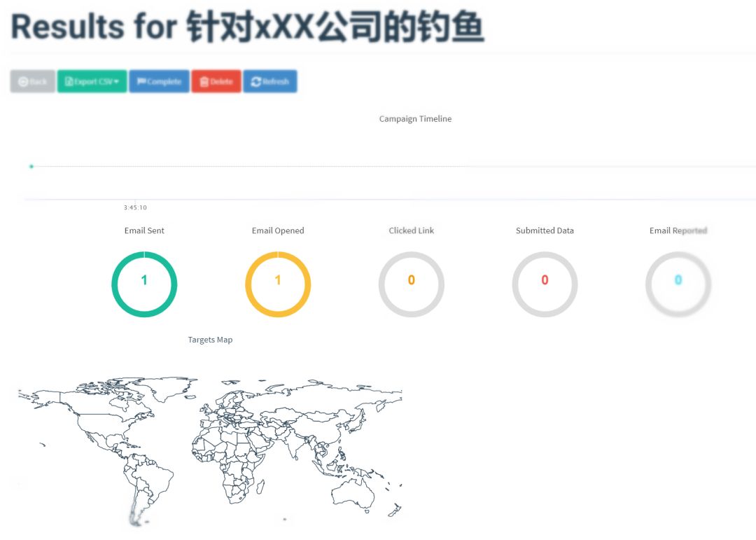
Task: Mark campaign as Complete
Action: 159,81
